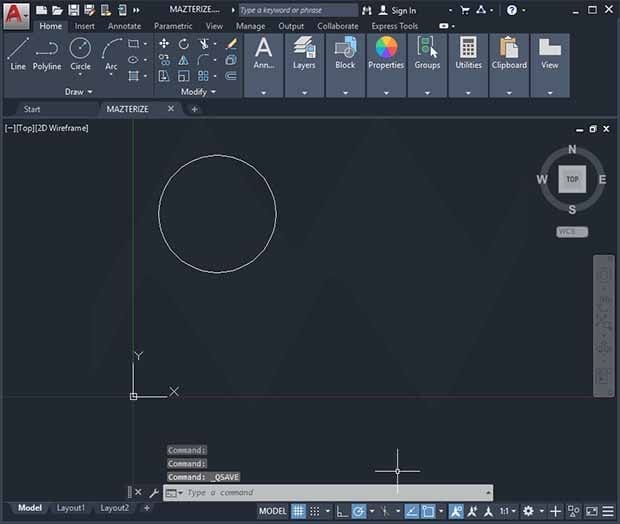Expand the Modify panel dropdown
Screen dimensions: 620x524
(198, 92)
